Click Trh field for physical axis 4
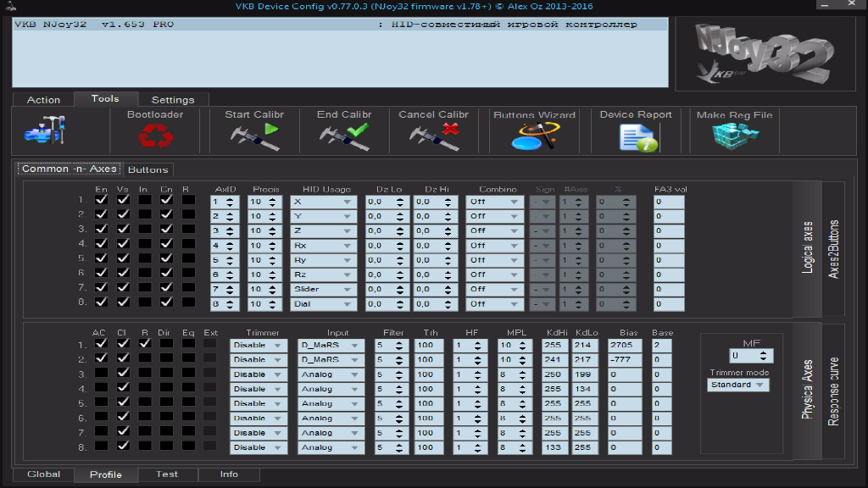 428,389
